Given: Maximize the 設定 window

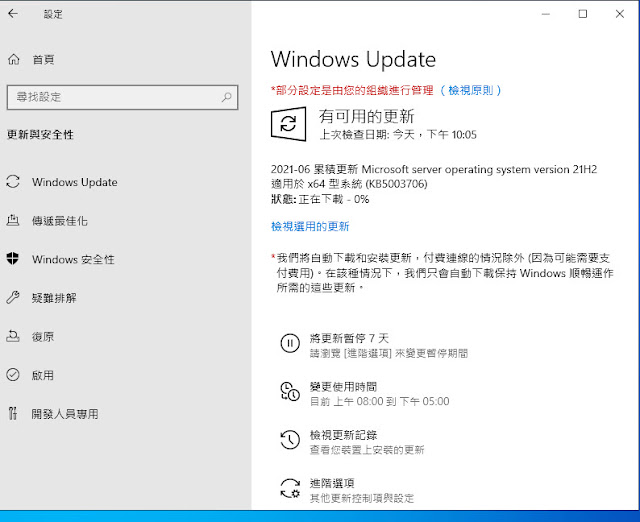Looking at the screenshot, I should coord(583,14).
